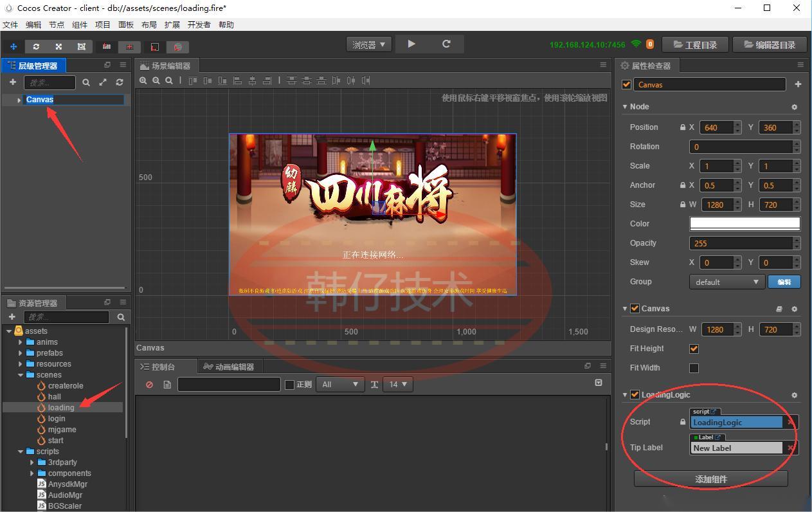Toggle the 正则 regex checkbox
Screen dimensions: 812x512
(289, 385)
